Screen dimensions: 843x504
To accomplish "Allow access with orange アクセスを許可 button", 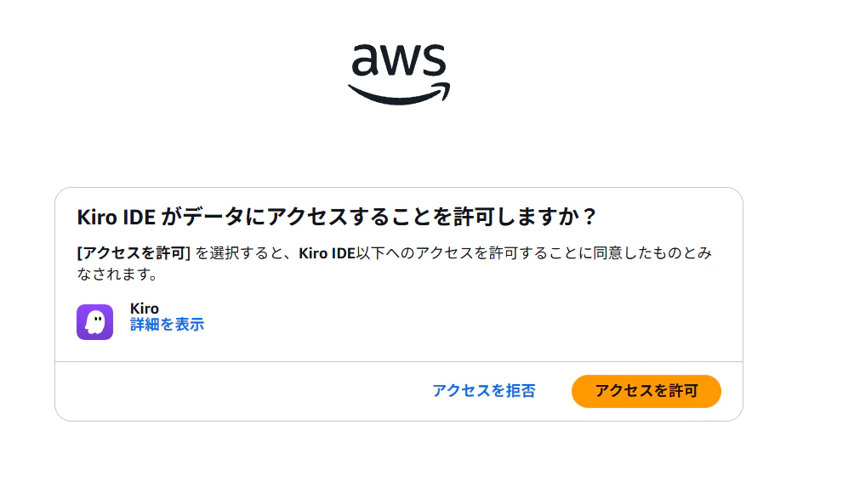I will (x=646, y=391).
